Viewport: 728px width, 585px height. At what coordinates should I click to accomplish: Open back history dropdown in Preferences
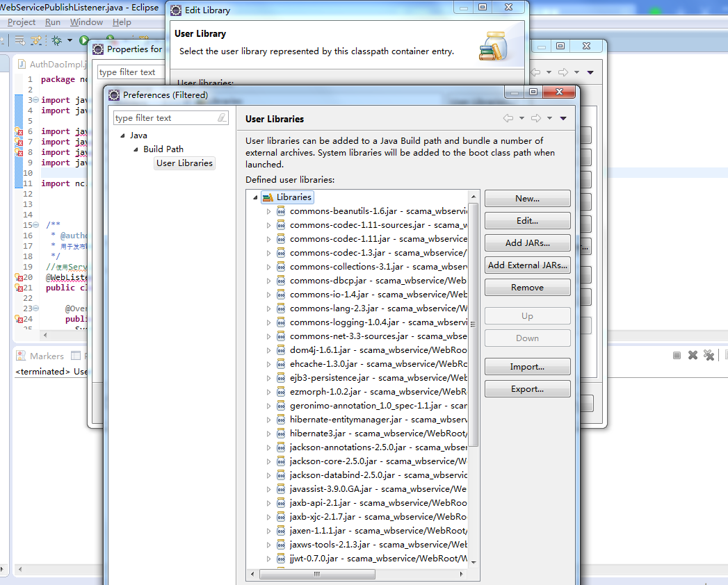point(522,118)
